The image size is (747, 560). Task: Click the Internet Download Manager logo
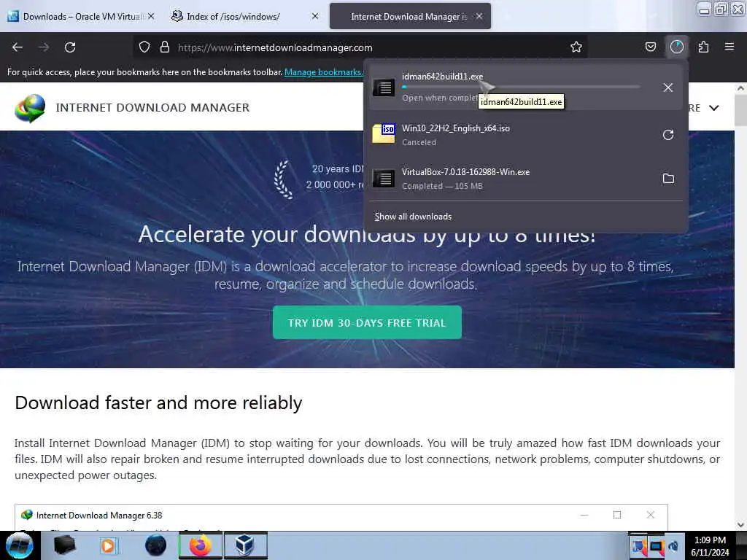pyautogui.click(x=30, y=108)
